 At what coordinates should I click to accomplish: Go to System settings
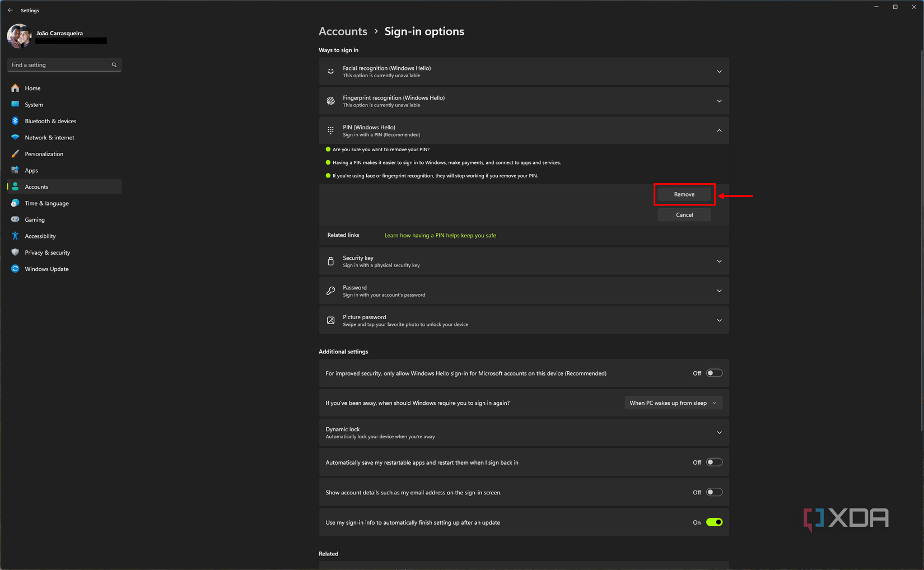[x=64, y=105]
